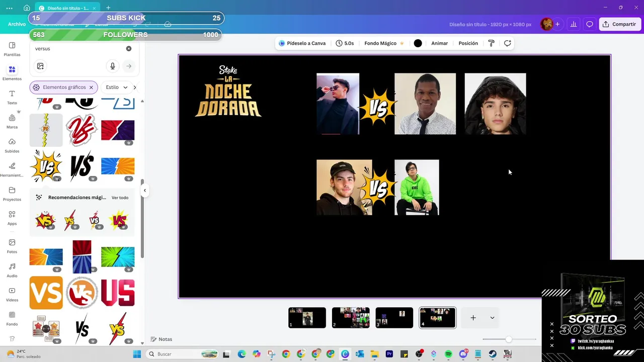Click the home icon in tab bar
This screenshot has height=362, width=644.
click(27, 8)
